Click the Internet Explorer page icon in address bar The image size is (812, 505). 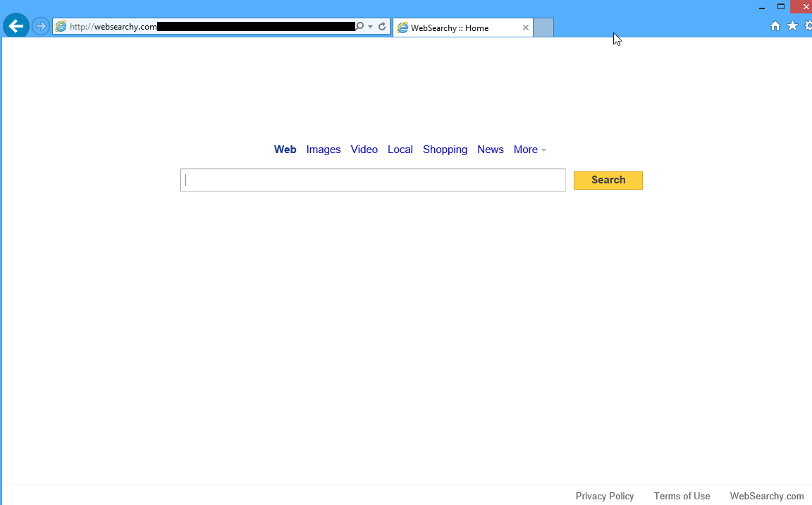(x=61, y=26)
